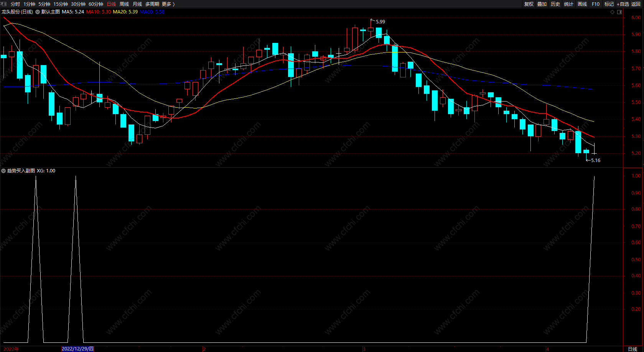Select the MA5: 5.24 indicator label

[73, 12]
